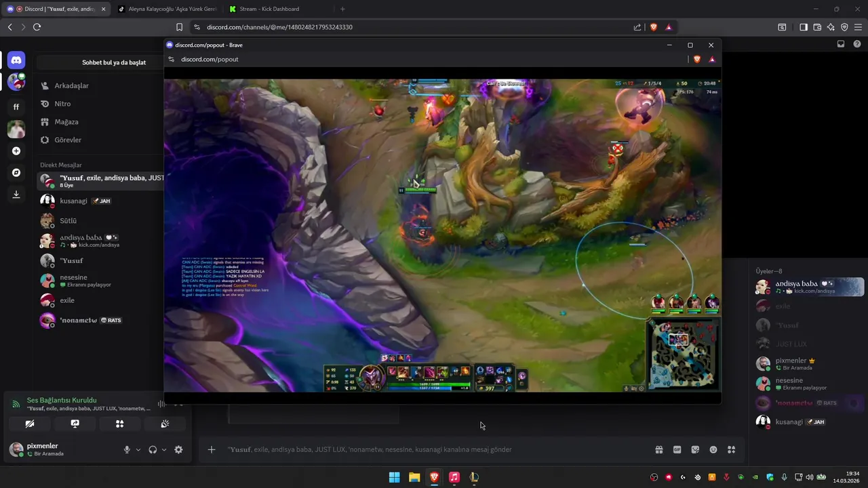Viewport: 868px width, 488px height.
Task: Open exile direct message
Action: 100,300
